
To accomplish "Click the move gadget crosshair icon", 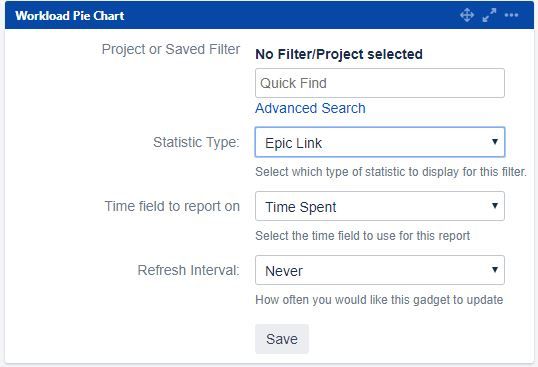I will point(467,15).
